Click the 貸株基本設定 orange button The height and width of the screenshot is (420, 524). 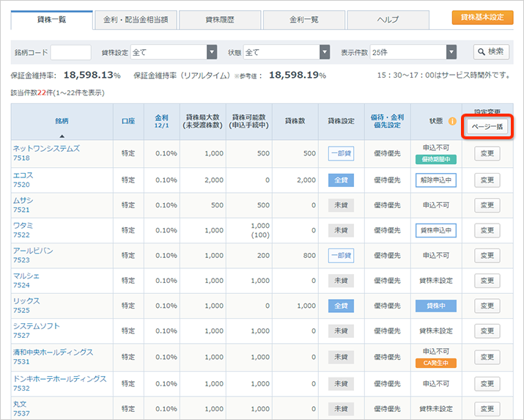tap(482, 18)
